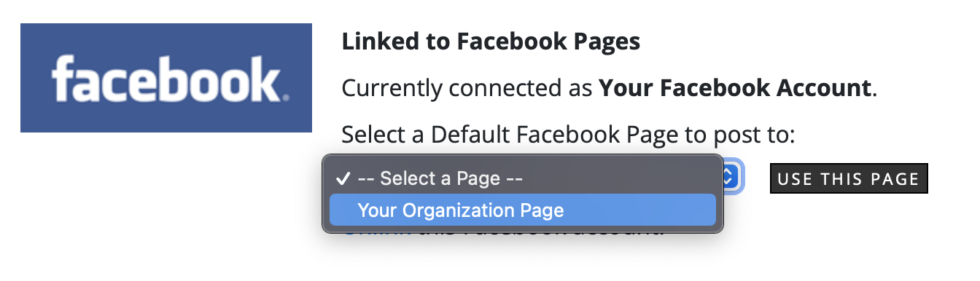Screen dimensions: 980x281
Task: Click the 'Linked to Facebook Pages' heading
Action: [x=491, y=42]
